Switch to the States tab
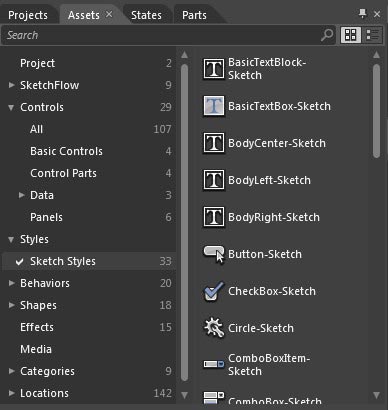 146,15
